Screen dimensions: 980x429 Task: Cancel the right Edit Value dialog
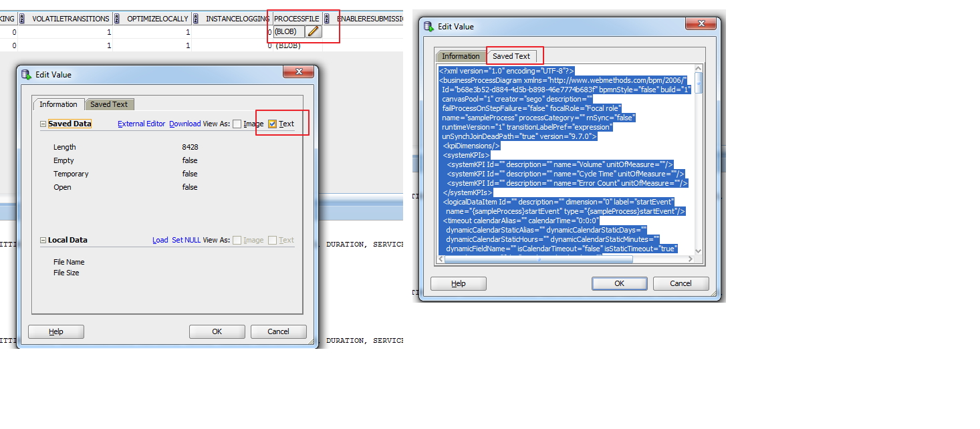tap(681, 283)
